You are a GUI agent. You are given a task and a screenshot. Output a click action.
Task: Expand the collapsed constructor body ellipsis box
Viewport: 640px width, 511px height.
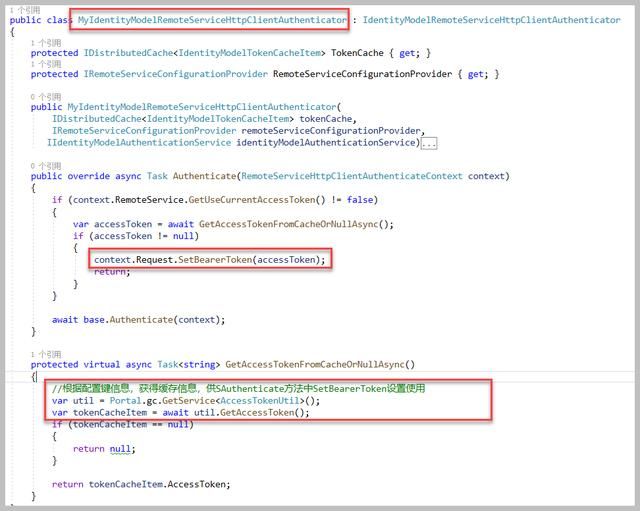(x=429, y=143)
